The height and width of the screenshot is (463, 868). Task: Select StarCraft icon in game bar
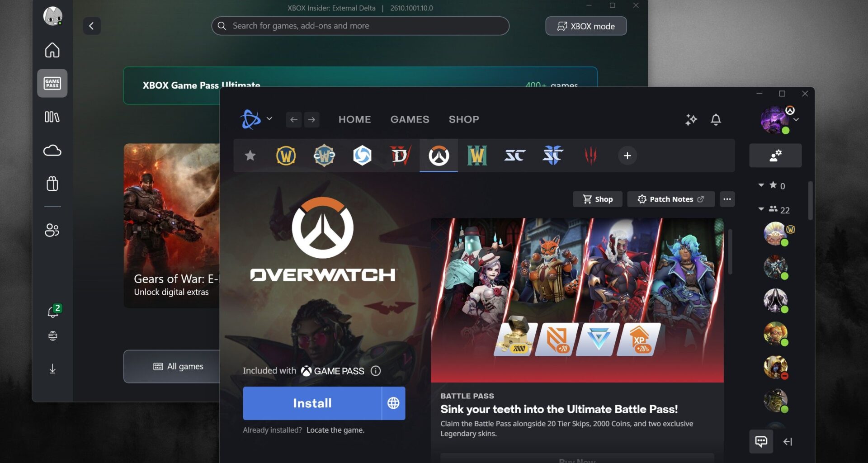[x=515, y=156]
